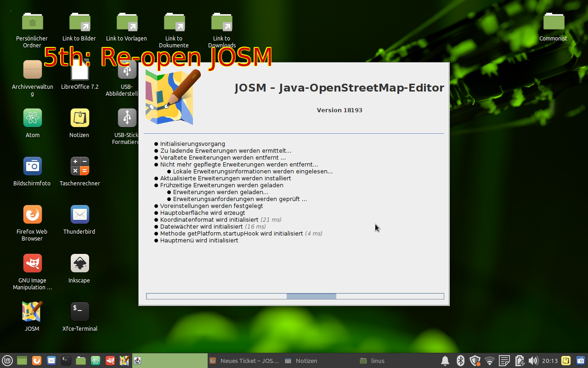
Task: Launch Thunderbird mail from the panel
Action: [x=51, y=361]
